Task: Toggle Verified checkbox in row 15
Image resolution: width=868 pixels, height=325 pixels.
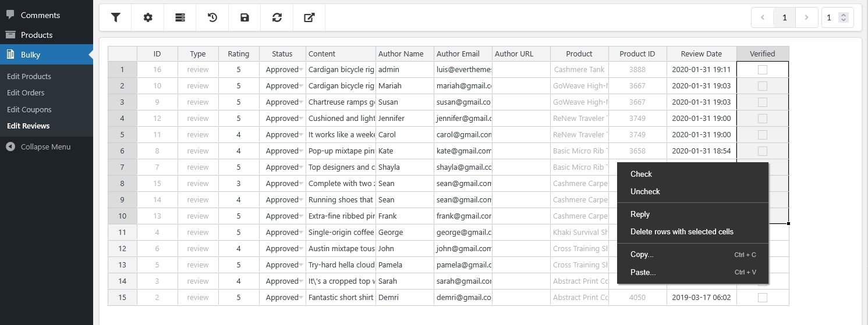Action: 762,298
